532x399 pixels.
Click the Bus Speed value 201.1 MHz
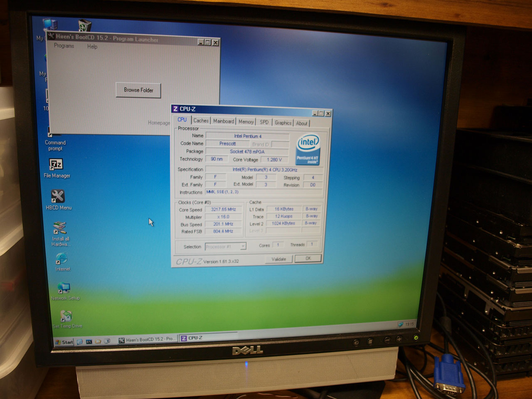pyautogui.click(x=223, y=224)
